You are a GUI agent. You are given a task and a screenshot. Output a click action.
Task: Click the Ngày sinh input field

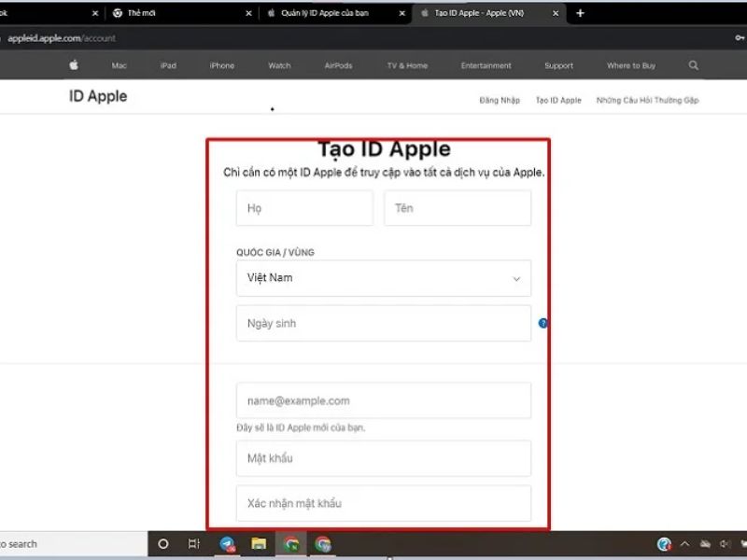pyautogui.click(x=384, y=323)
